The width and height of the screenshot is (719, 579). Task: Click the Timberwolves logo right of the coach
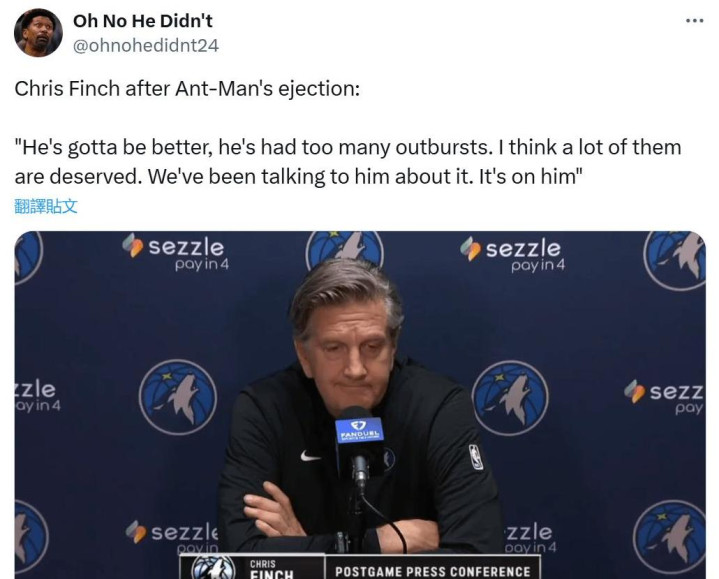point(510,398)
